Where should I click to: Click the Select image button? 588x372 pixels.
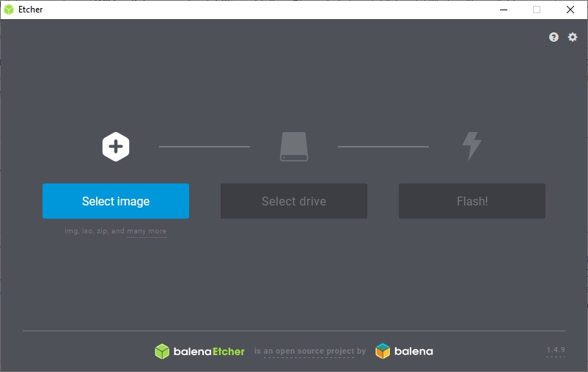pos(116,201)
